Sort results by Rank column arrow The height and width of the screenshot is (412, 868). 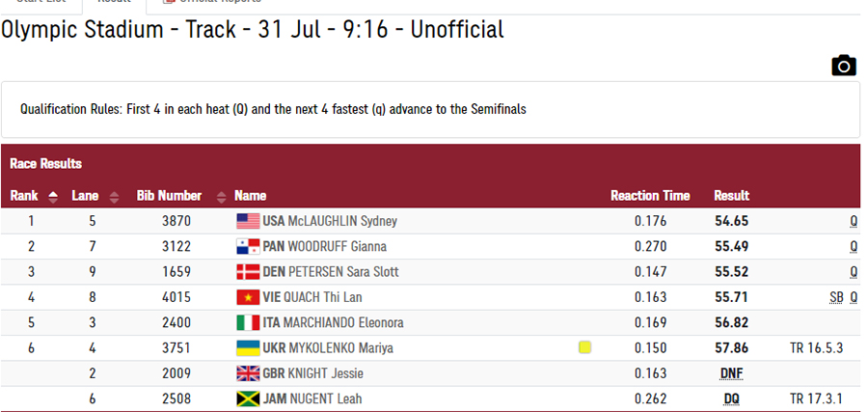53,197
